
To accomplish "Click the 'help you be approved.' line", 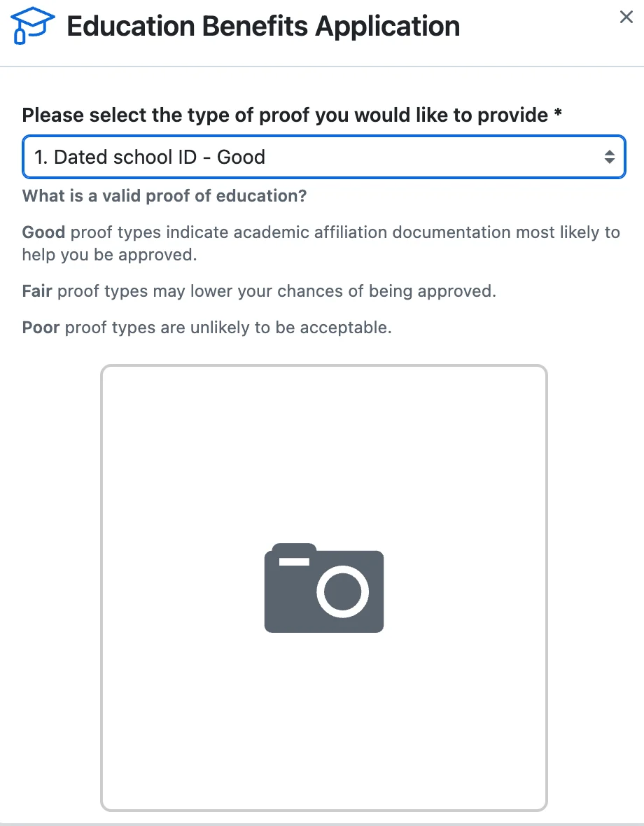I will coord(109,255).
